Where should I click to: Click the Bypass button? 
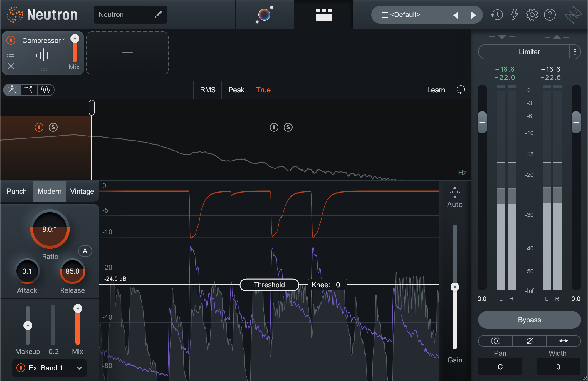click(x=529, y=320)
